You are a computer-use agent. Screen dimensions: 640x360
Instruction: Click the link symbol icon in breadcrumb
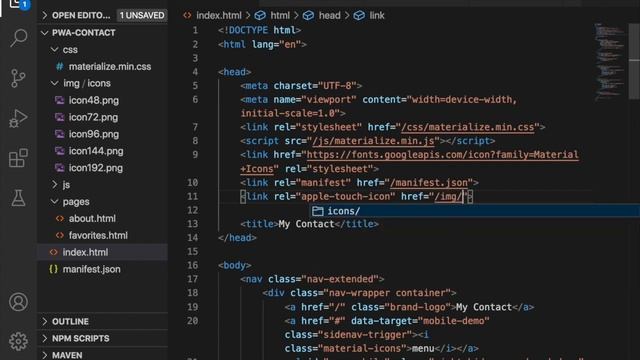(359, 16)
